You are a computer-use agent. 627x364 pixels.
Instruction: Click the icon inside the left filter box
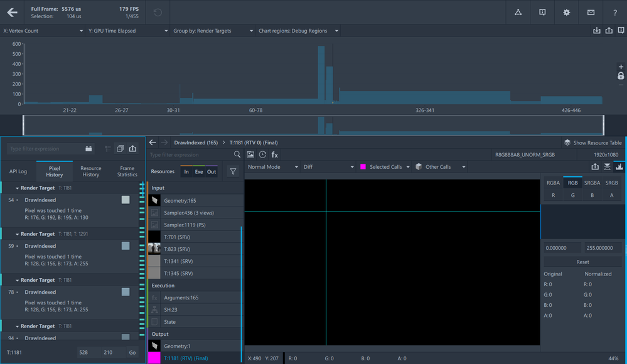[x=88, y=149]
